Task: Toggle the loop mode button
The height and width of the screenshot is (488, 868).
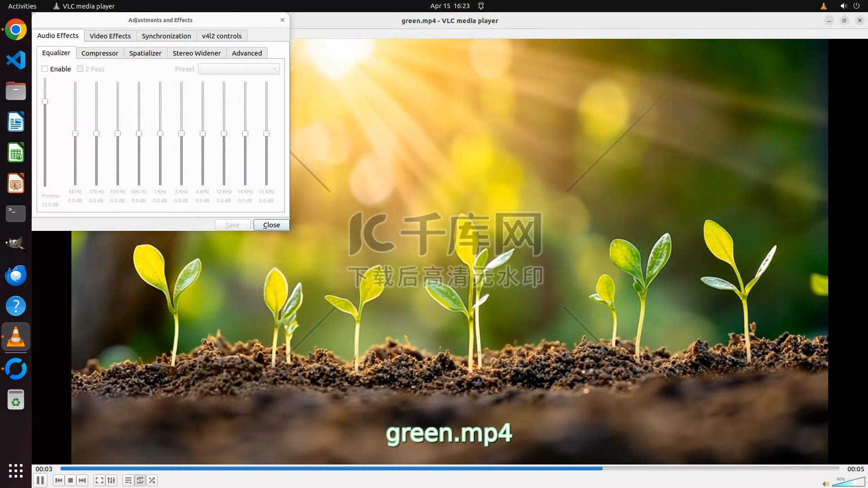Action: tap(140, 480)
